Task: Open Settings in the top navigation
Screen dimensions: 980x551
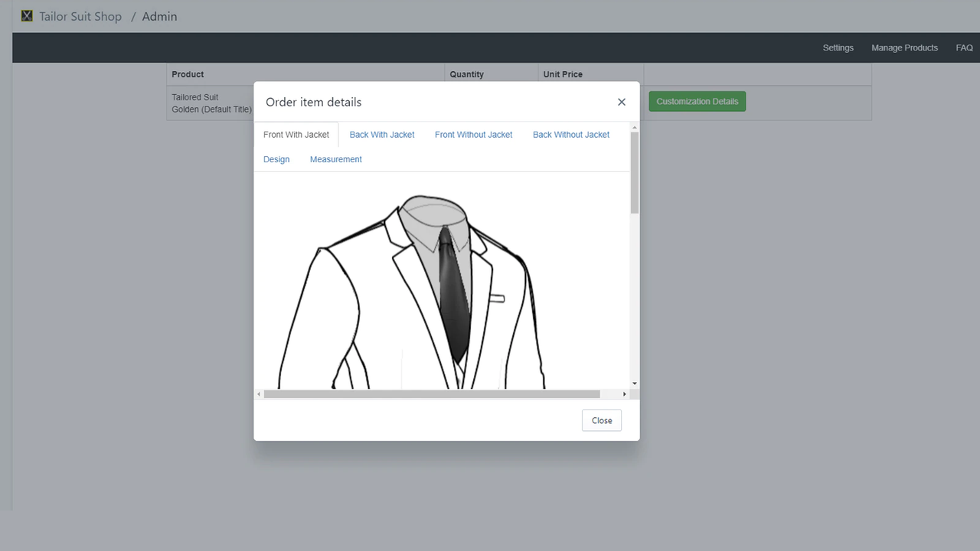Action: click(x=838, y=47)
